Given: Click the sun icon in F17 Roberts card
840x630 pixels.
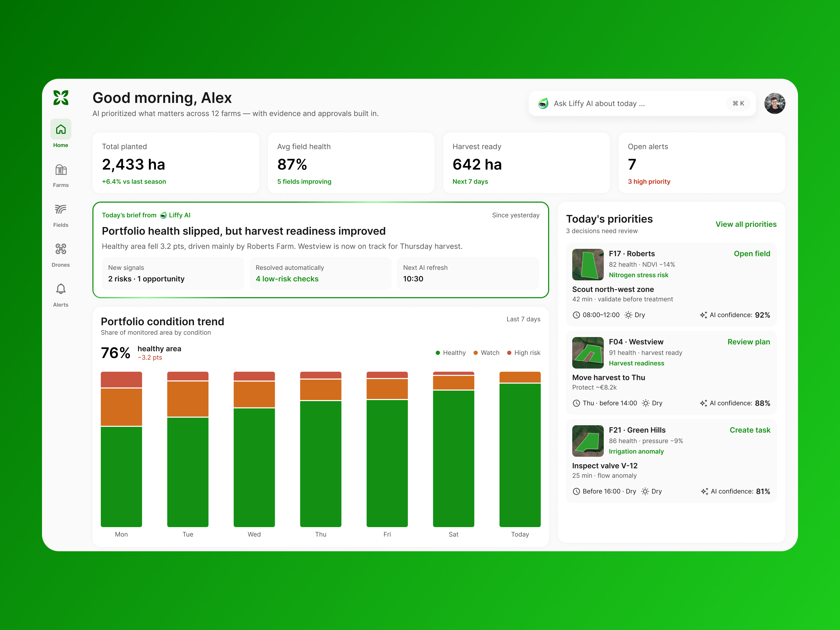Looking at the screenshot, I should click(628, 315).
